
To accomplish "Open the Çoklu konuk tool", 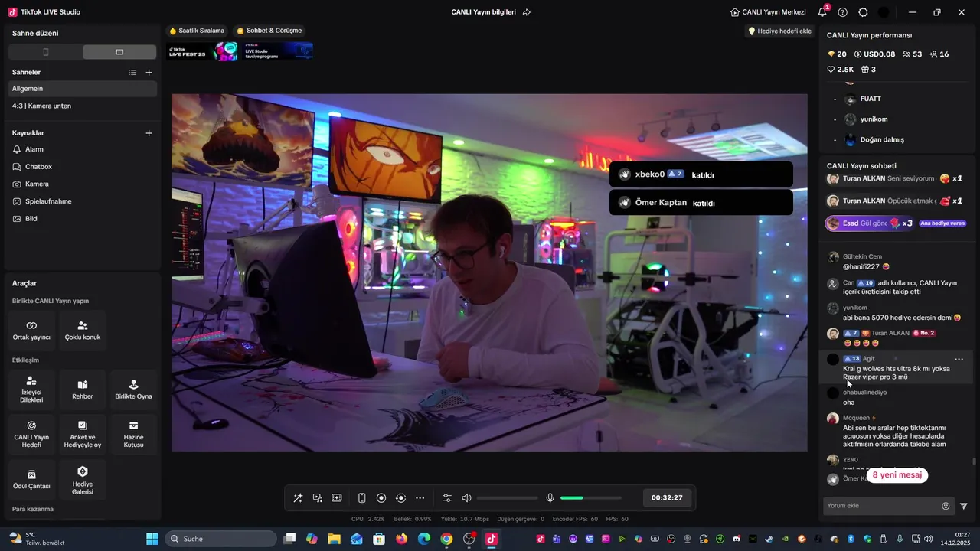I will [x=83, y=331].
